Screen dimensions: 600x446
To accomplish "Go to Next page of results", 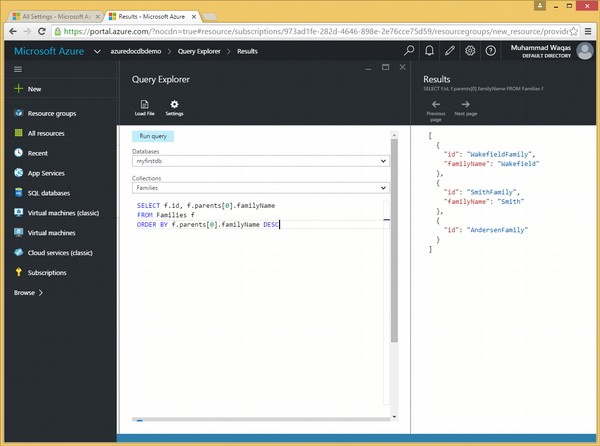I will pyautogui.click(x=465, y=105).
